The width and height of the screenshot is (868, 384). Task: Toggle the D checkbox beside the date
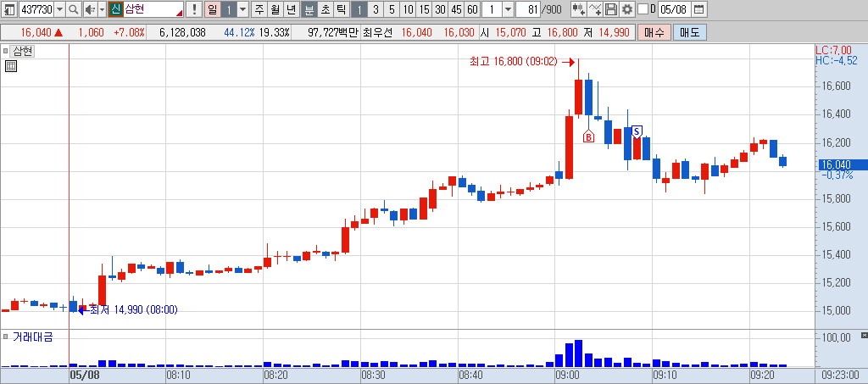click(x=643, y=9)
